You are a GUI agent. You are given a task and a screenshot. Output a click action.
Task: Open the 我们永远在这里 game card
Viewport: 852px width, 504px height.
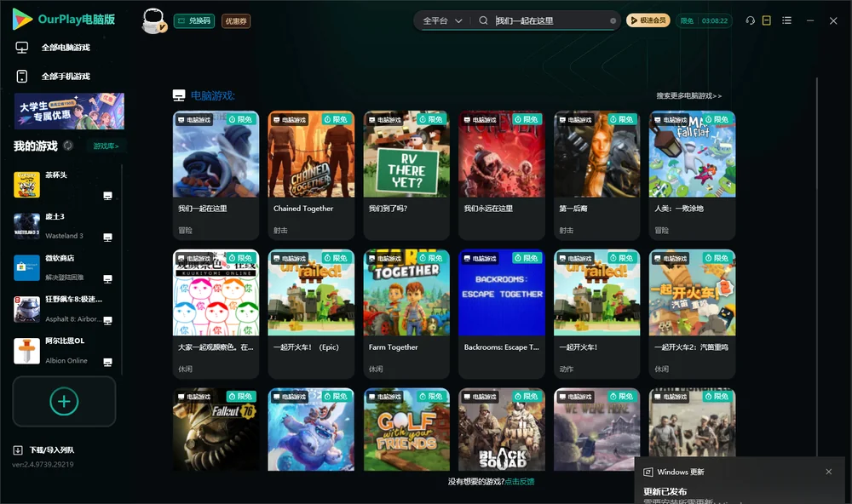[502, 175]
